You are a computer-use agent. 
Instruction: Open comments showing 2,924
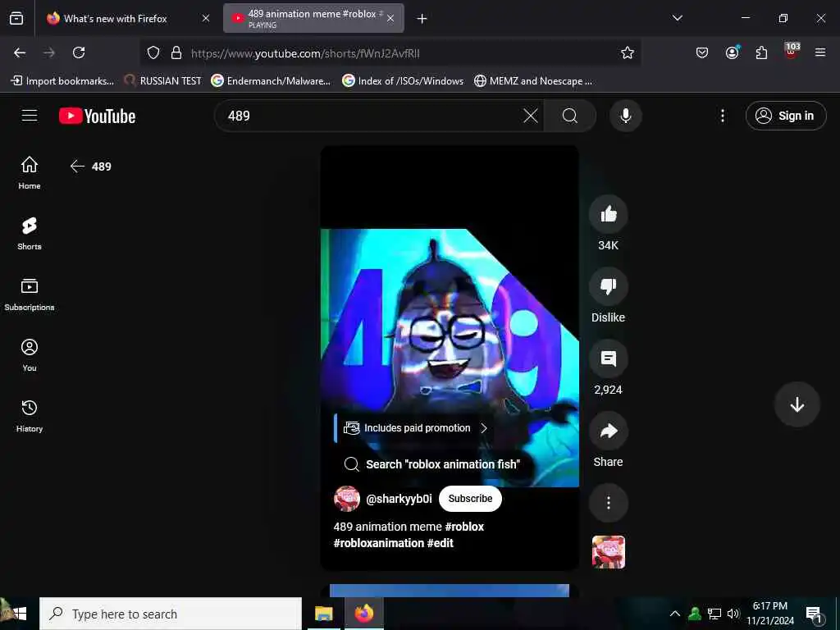coord(608,359)
